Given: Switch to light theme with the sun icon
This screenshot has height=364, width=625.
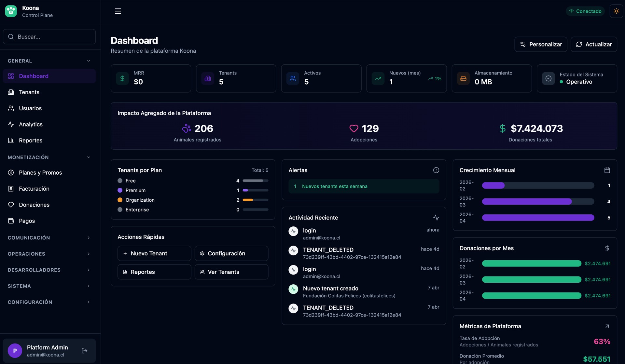Looking at the screenshot, I should click(x=616, y=11).
